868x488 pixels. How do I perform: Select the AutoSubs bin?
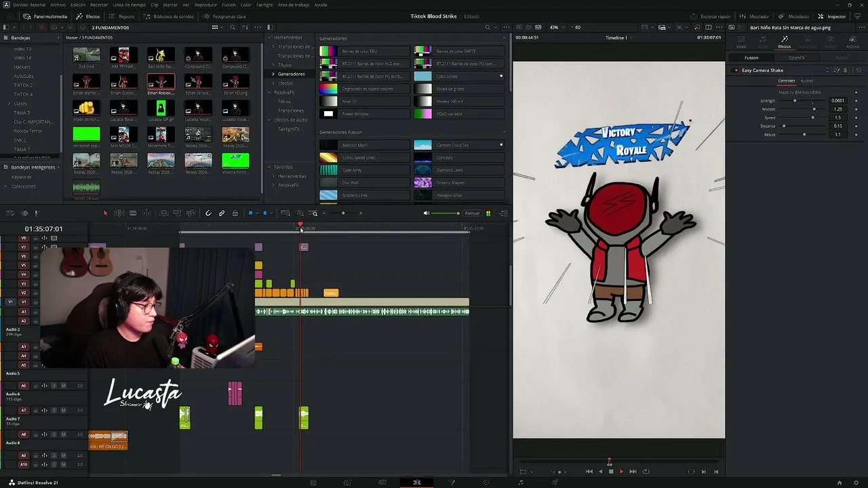point(24,76)
